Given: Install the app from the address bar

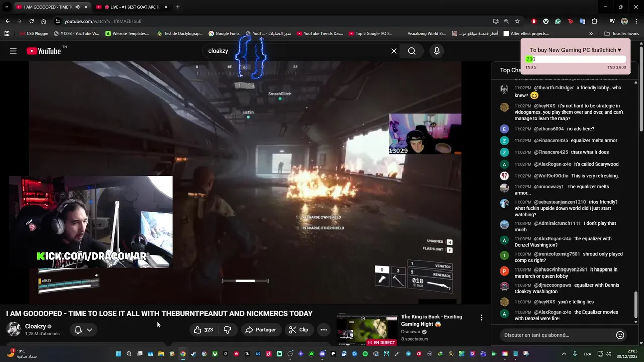Looking at the screenshot, I should (x=496, y=21).
